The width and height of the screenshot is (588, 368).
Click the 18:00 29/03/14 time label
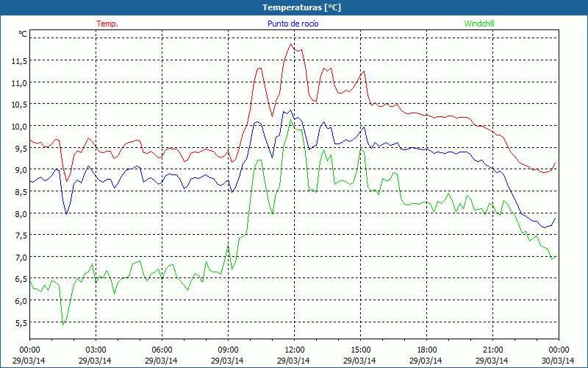(426, 355)
